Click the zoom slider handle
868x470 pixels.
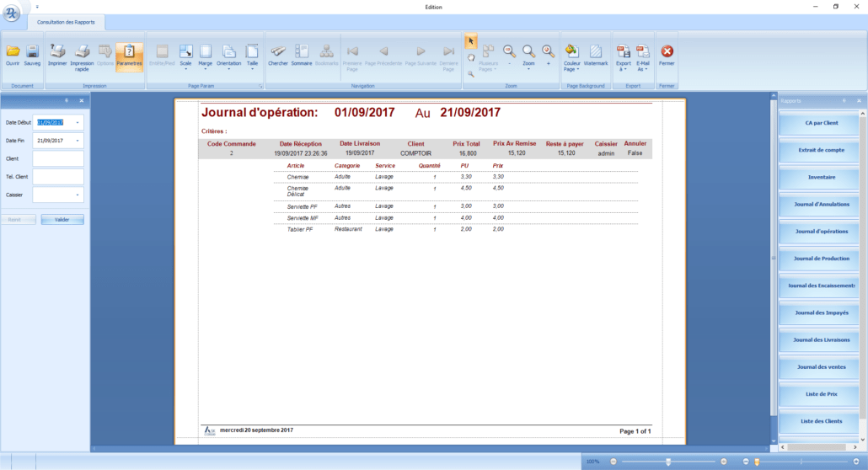[668, 462]
